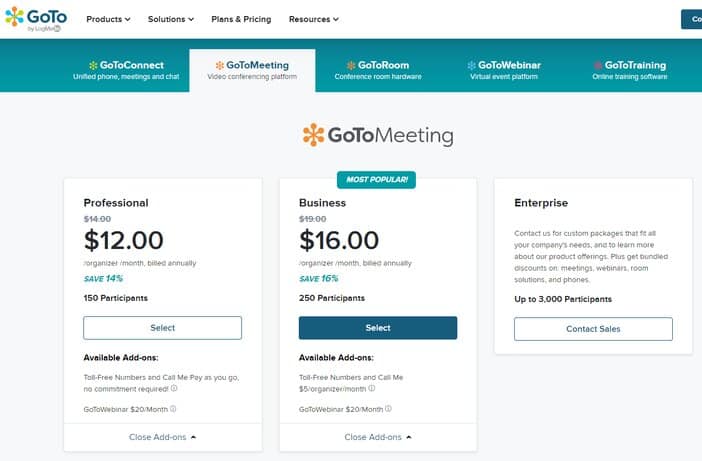Click info icon after '$5/organizer/month'
Viewport: 702px width, 461px height.
point(372,388)
